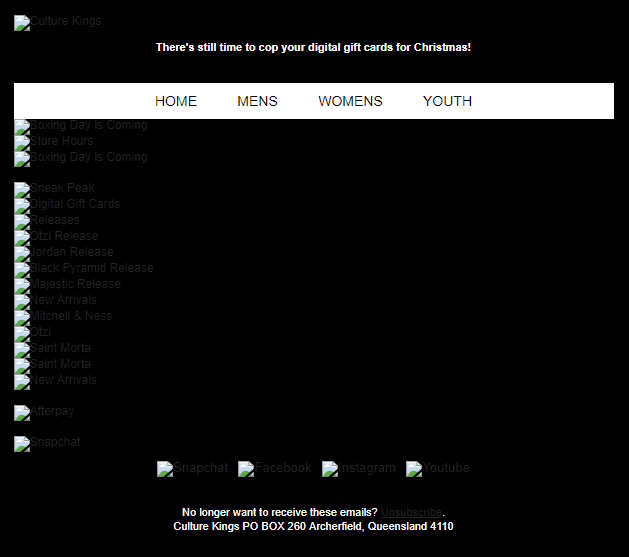Open the Instagram social icon

(358, 468)
